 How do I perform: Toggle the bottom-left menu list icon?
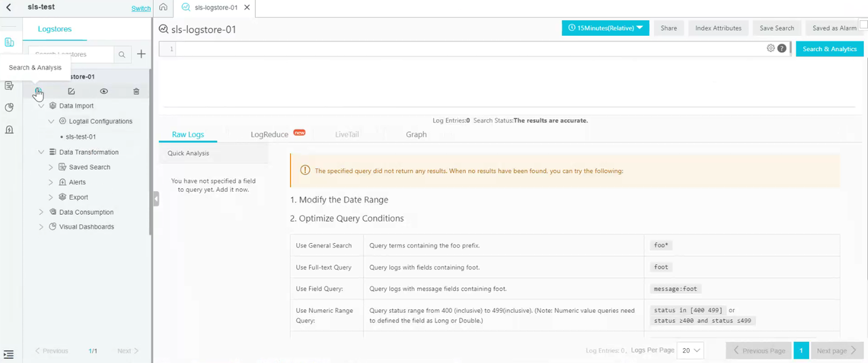(x=9, y=354)
